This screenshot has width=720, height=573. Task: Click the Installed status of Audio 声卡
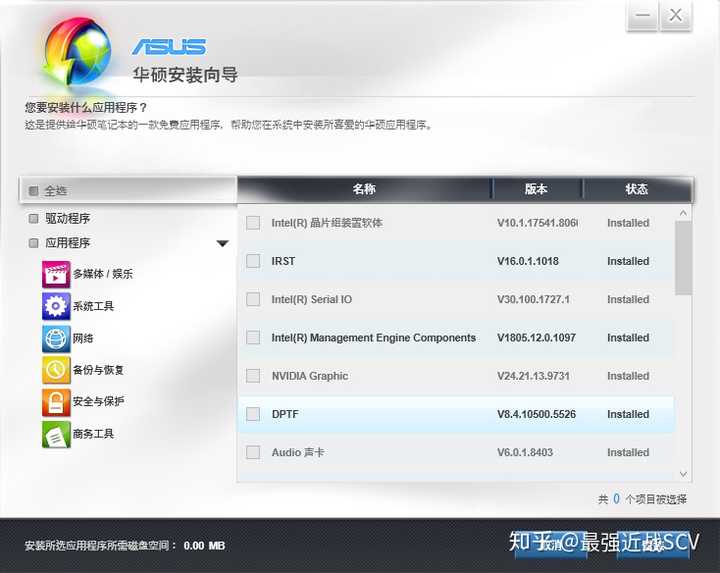(x=628, y=452)
